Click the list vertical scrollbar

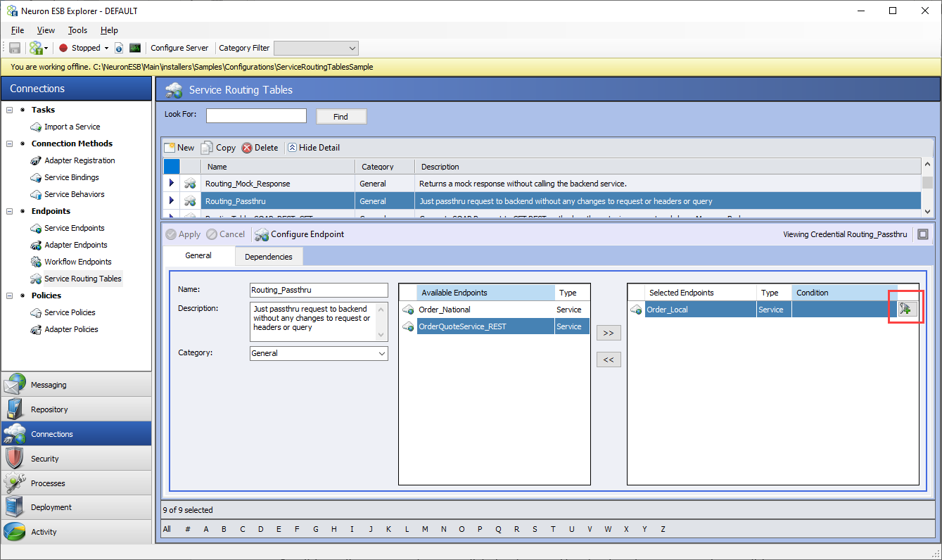[x=928, y=188]
